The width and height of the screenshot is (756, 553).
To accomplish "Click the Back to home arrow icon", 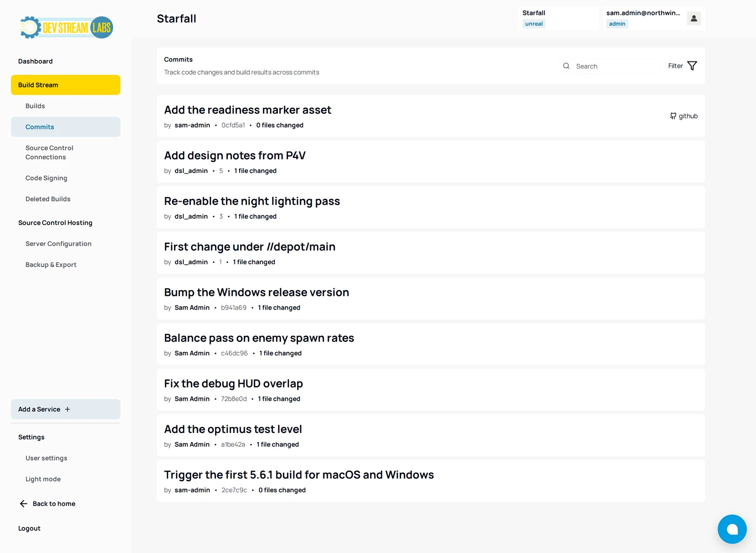I will 24,504.
